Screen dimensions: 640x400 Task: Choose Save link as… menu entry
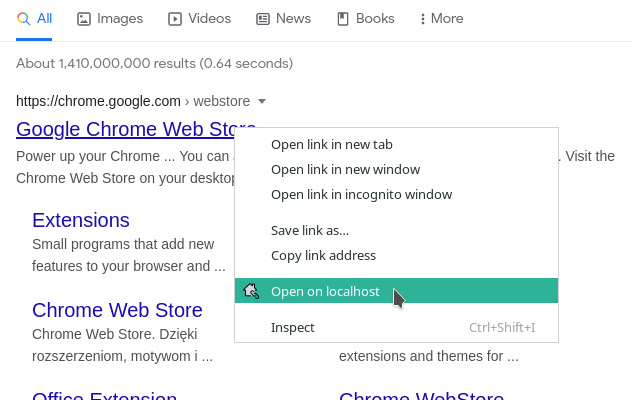[310, 230]
